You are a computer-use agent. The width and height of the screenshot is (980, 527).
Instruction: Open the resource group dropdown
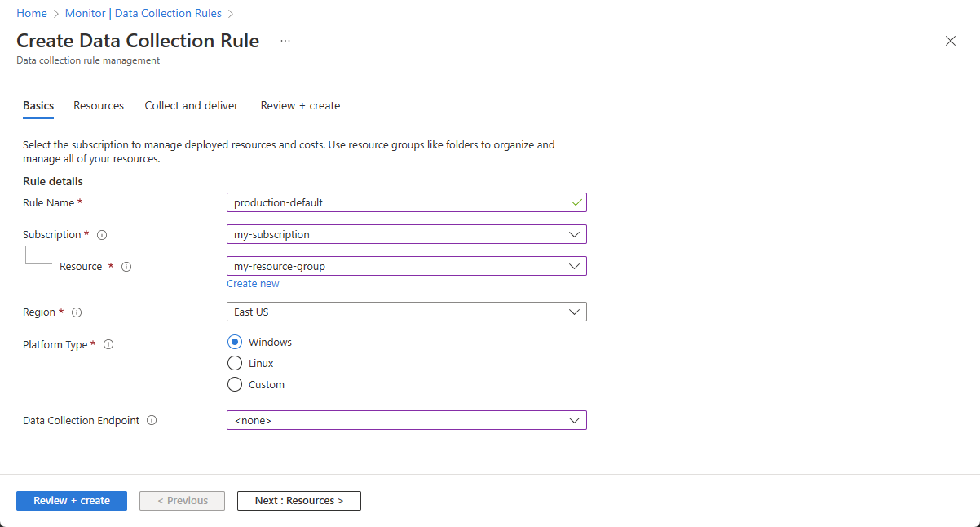click(x=406, y=266)
